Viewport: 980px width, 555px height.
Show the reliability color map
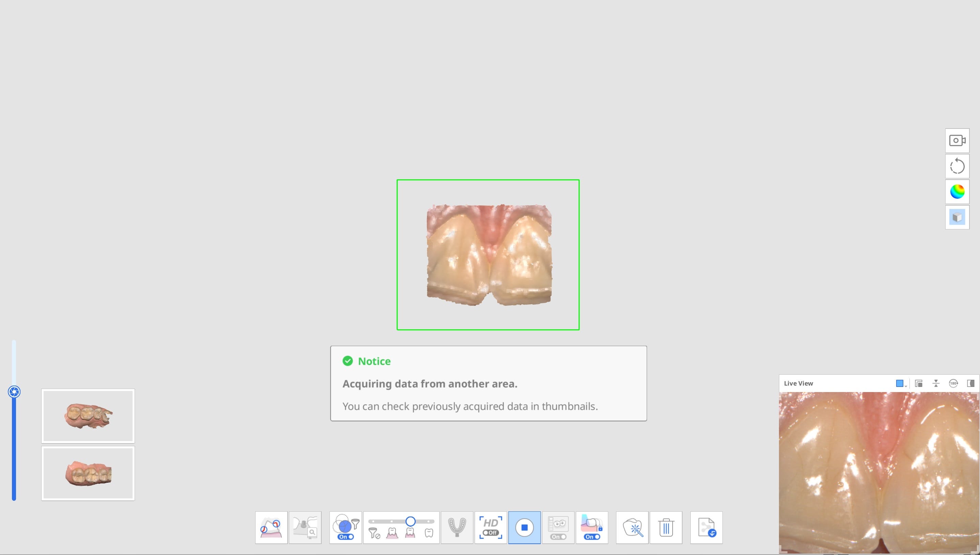click(957, 191)
